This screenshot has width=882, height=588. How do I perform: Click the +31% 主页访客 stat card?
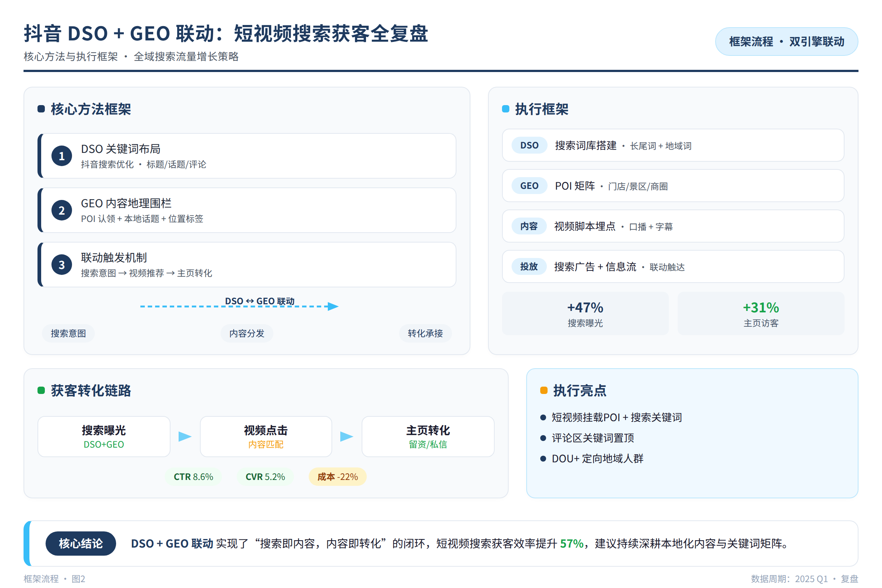(761, 313)
